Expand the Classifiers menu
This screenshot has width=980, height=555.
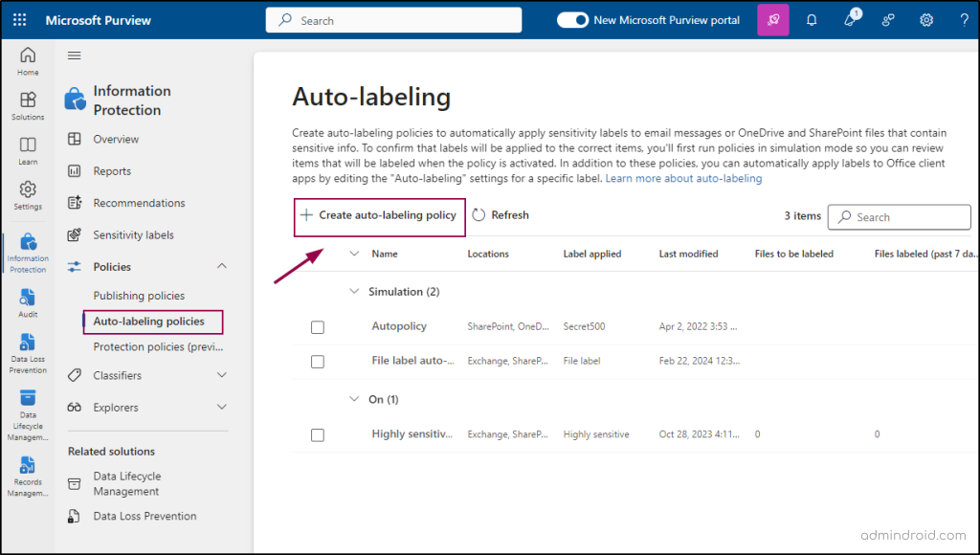[x=222, y=375]
